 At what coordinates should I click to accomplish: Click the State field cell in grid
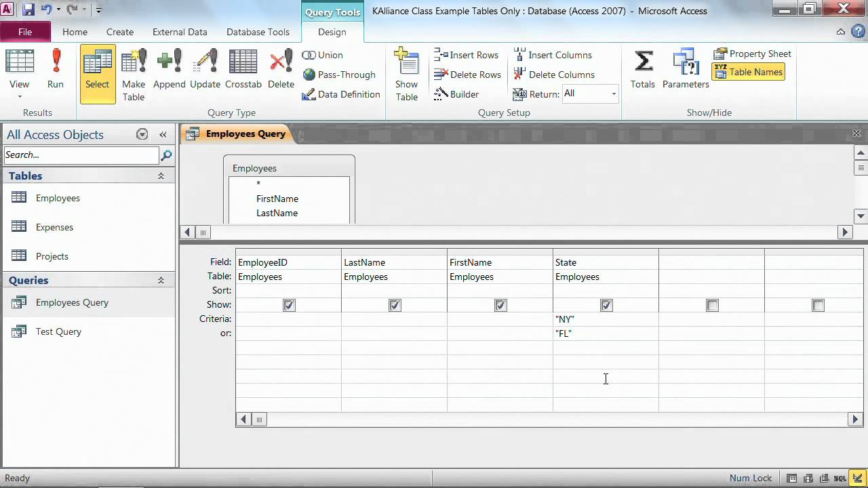pyautogui.click(x=606, y=262)
